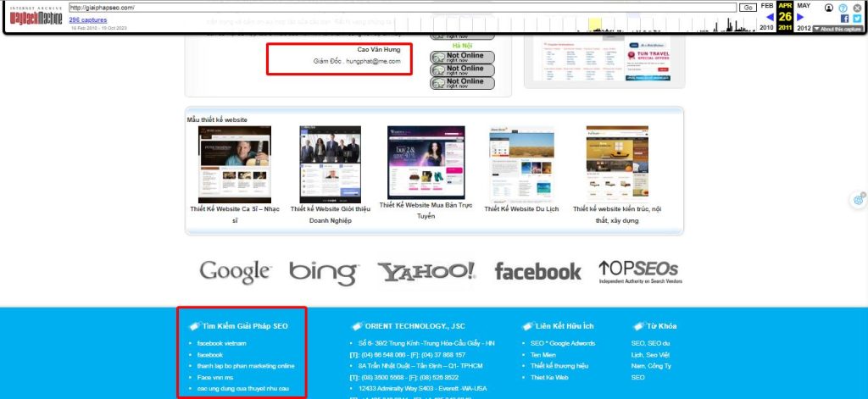Click the hungphat@me.com email text
The height and width of the screenshot is (399, 868).
[373, 62]
